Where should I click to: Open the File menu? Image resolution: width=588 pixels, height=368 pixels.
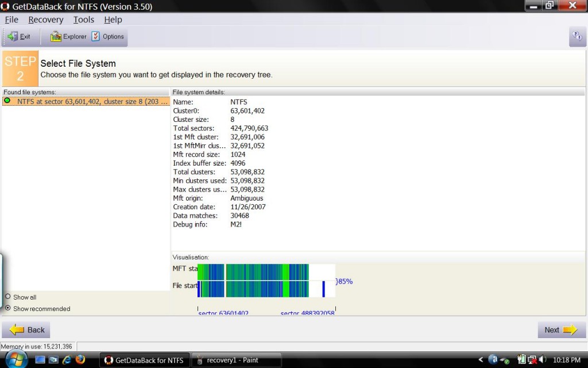11,20
